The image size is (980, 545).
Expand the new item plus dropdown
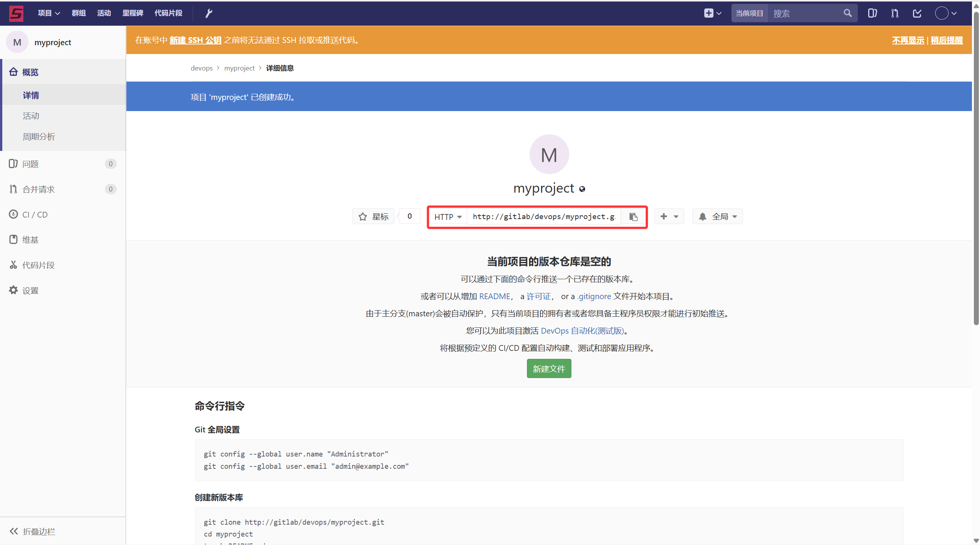click(x=713, y=13)
